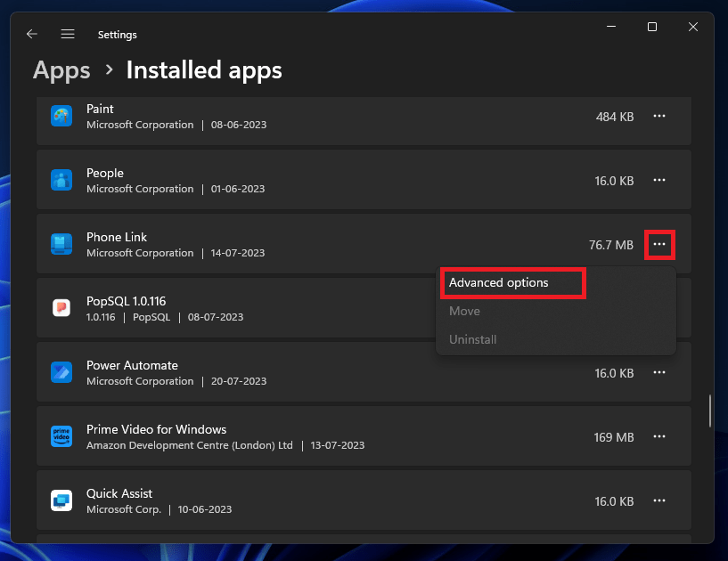Click Paint's install date 08-06-2023
This screenshot has height=561, width=728.
[x=239, y=125]
